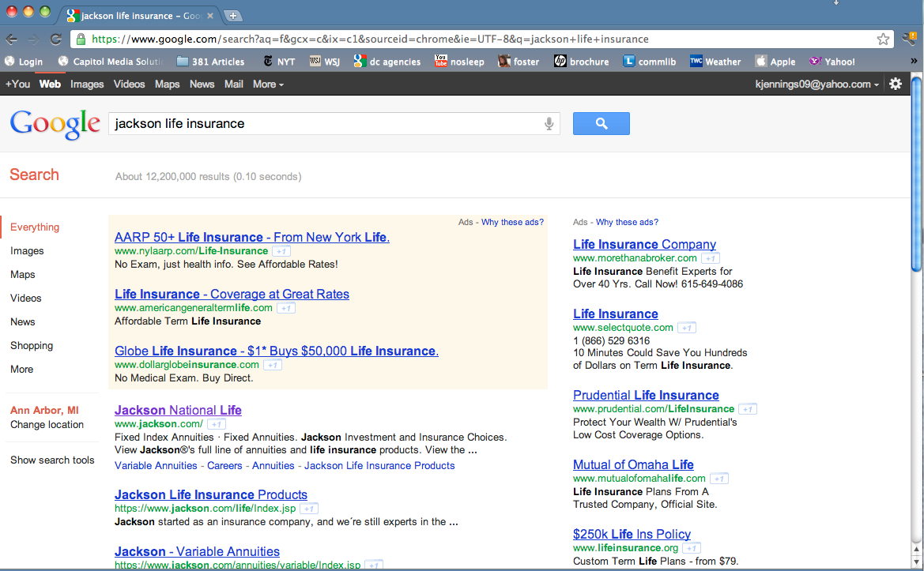Click the SSL lock icon in address bar

coord(81,39)
